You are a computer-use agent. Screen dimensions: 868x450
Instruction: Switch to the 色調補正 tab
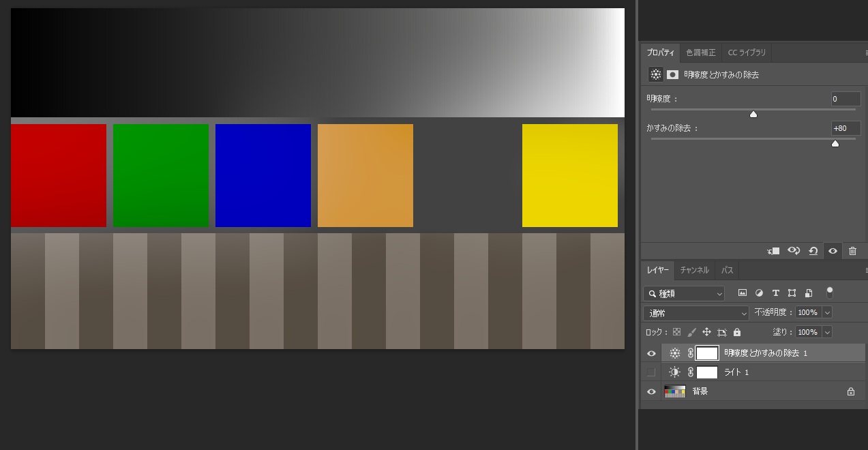tap(701, 52)
